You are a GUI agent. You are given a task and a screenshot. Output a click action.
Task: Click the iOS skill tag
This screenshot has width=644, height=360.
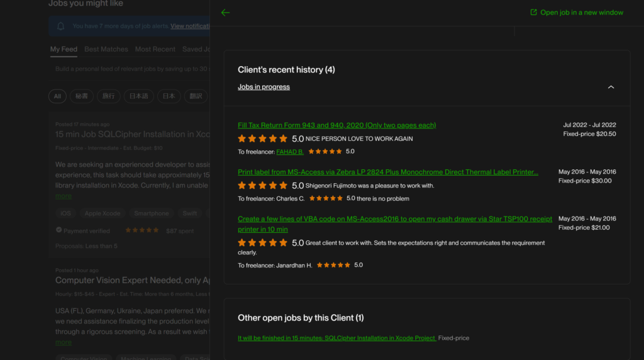65,213
